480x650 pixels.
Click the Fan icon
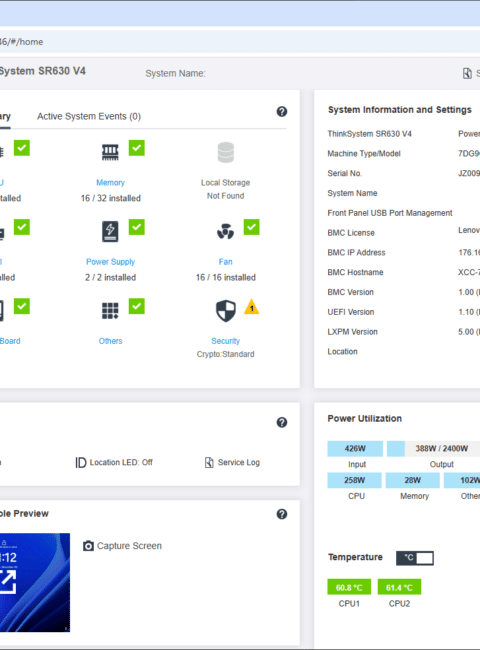[225, 231]
